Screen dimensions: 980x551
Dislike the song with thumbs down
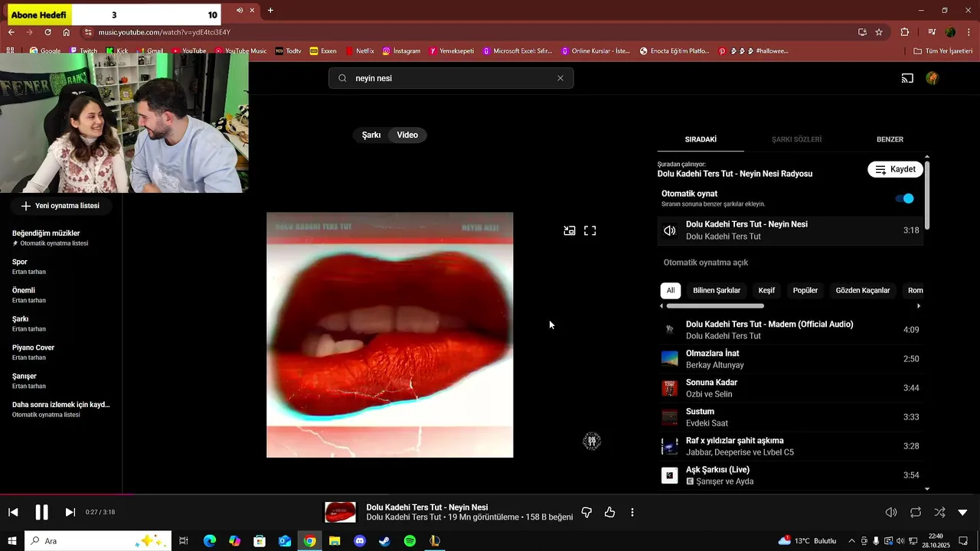[x=586, y=512]
